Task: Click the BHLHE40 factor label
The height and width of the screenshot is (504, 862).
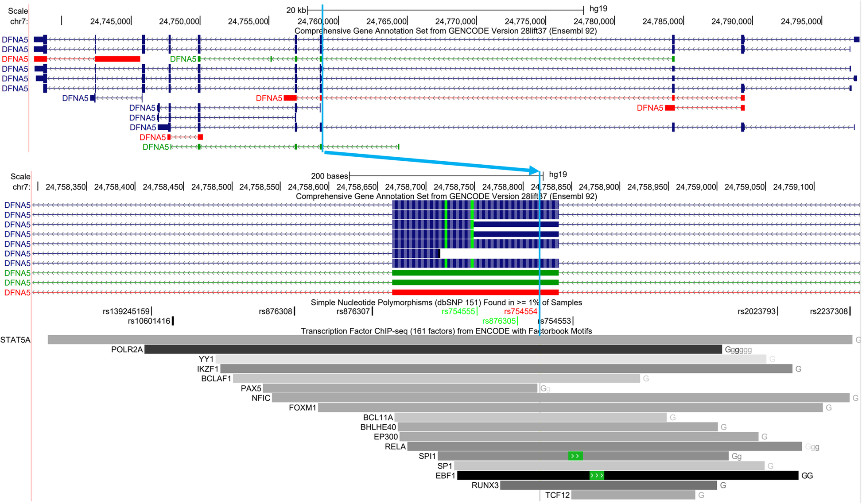Action: pos(378,427)
